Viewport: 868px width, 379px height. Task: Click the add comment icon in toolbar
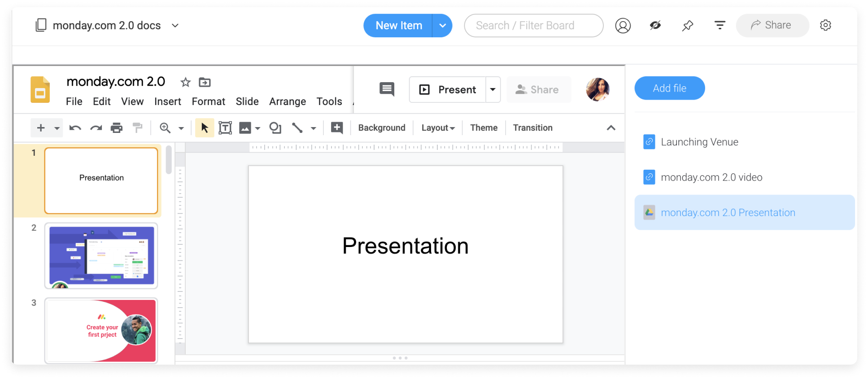[x=337, y=128]
